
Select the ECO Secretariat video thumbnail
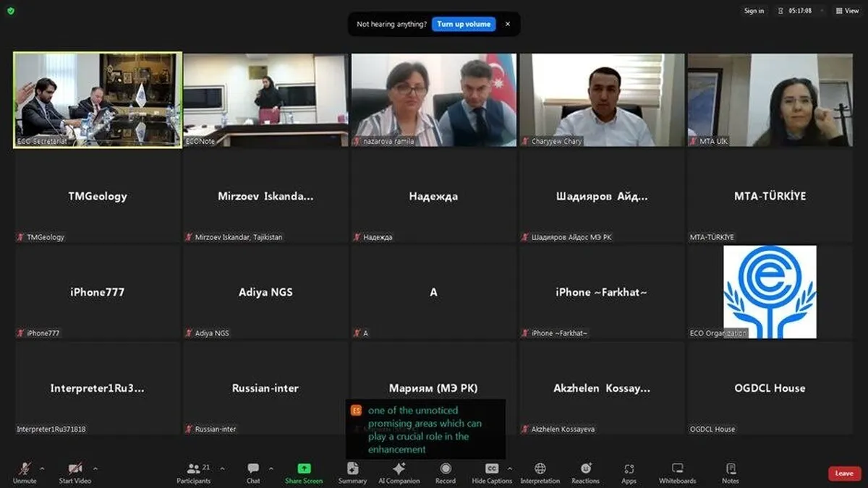98,100
